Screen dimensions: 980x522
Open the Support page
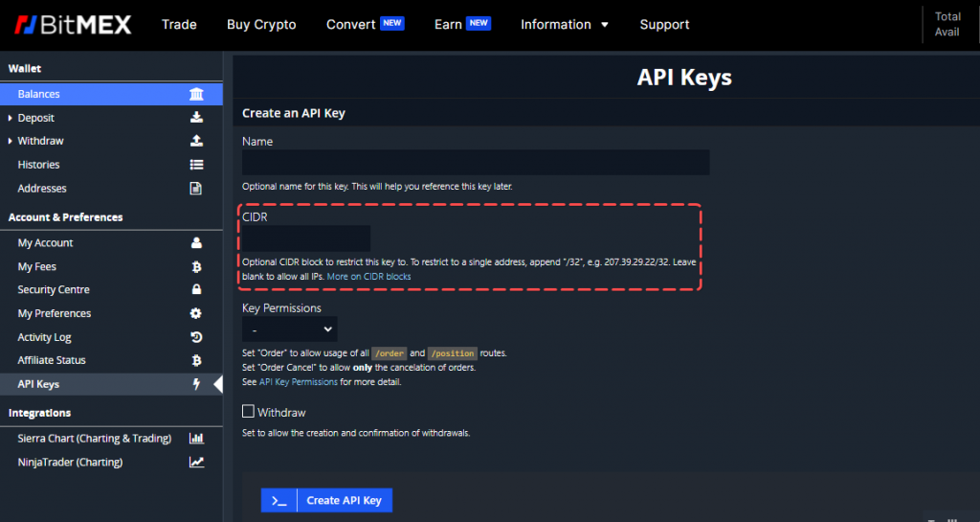[x=664, y=24]
